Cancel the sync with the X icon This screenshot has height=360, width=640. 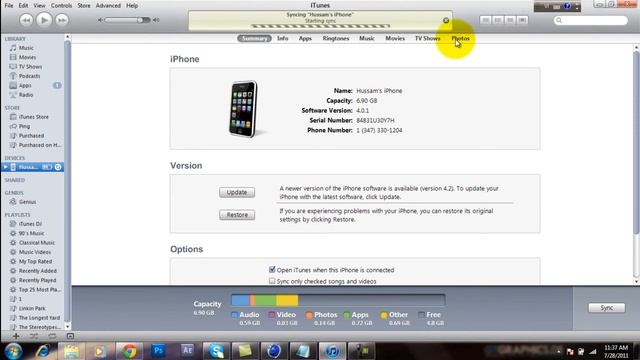[446, 20]
